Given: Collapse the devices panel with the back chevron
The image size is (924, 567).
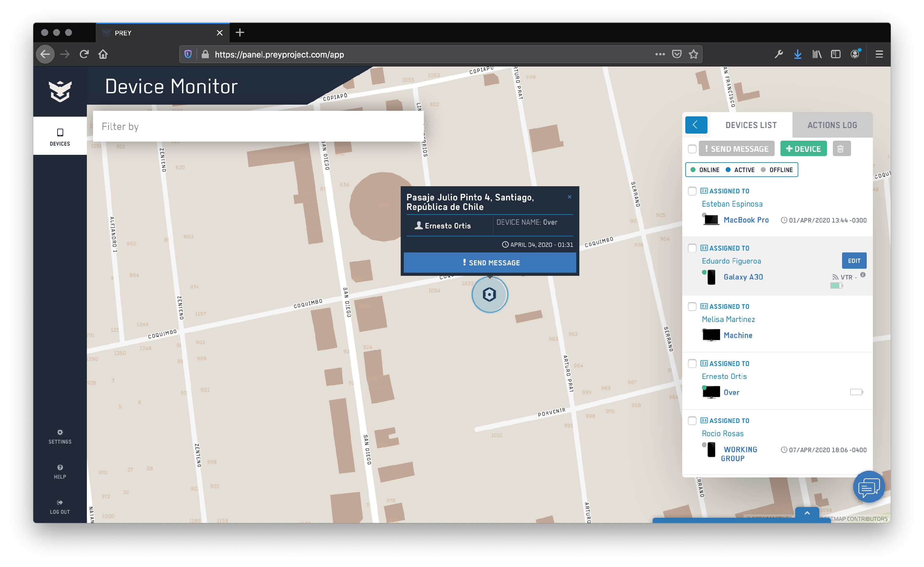Looking at the screenshot, I should tap(696, 125).
